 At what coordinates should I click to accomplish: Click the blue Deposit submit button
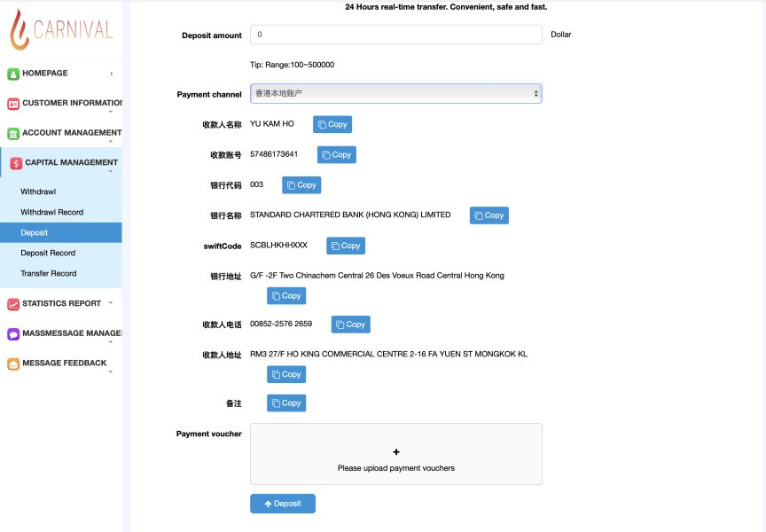(x=282, y=504)
